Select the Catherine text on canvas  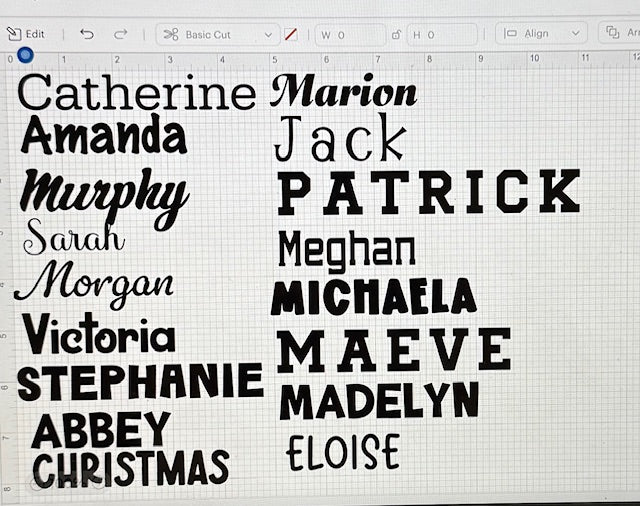137,93
